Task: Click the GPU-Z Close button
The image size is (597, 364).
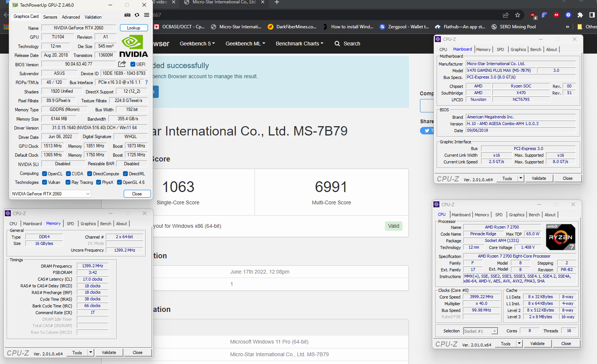Action: (x=137, y=194)
